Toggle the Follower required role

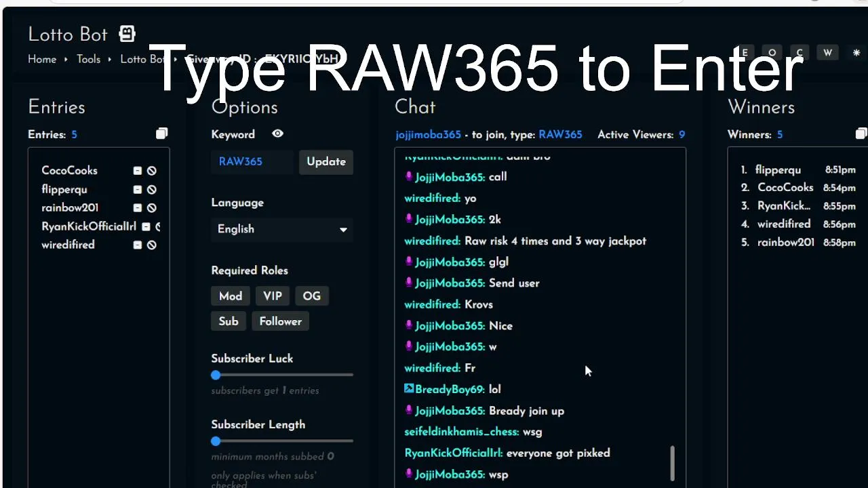[x=281, y=321]
